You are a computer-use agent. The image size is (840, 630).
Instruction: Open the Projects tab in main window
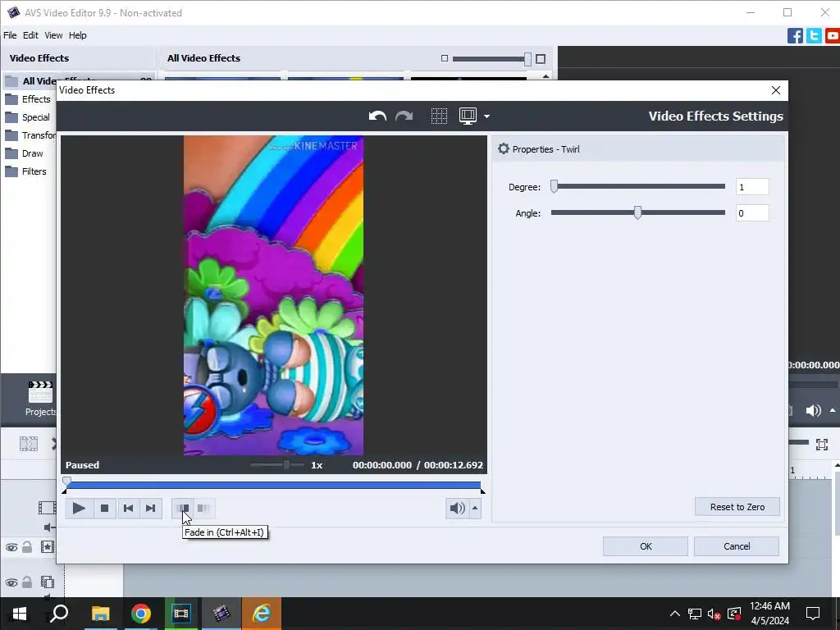coord(41,399)
